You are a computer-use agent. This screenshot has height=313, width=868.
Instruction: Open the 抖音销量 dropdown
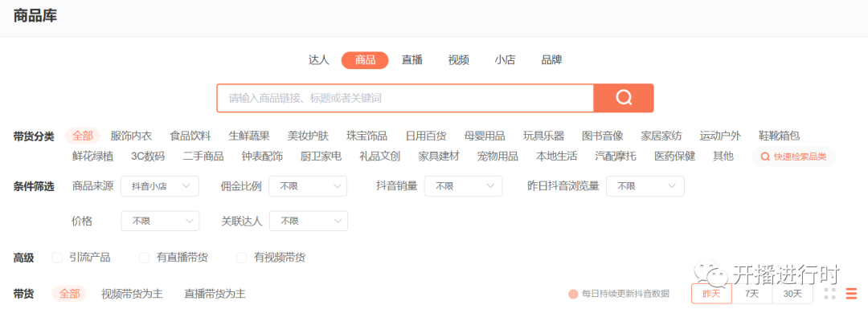(464, 186)
